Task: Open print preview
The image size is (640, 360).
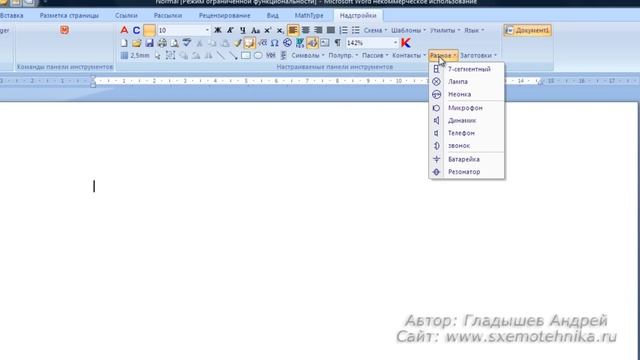Action: point(175,43)
